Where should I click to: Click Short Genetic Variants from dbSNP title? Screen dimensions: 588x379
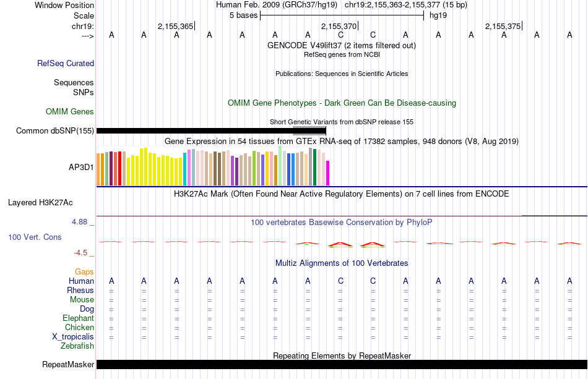tap(342, 122)
